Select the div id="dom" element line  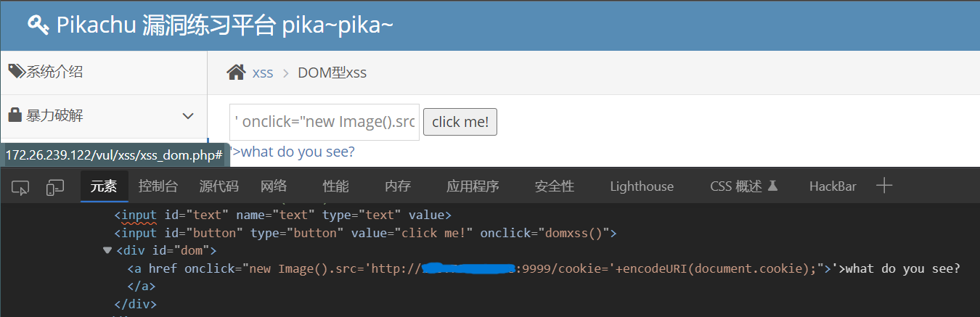[x=166, y=251]
